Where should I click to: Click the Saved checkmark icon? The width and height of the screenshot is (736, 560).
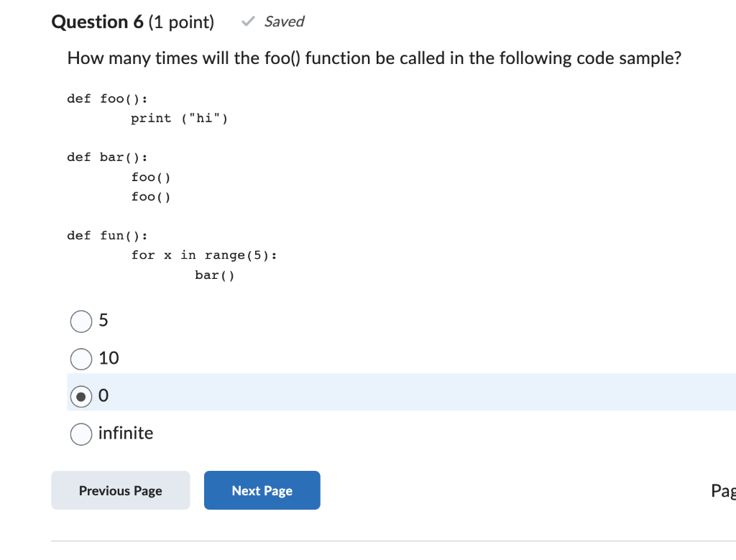click(x=248, y=21)
